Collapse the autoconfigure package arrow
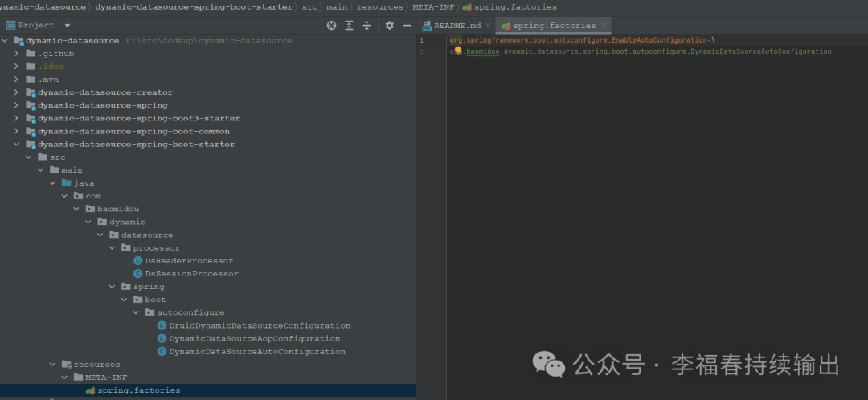This screenshot has width=868, height=400. (136, 312)
